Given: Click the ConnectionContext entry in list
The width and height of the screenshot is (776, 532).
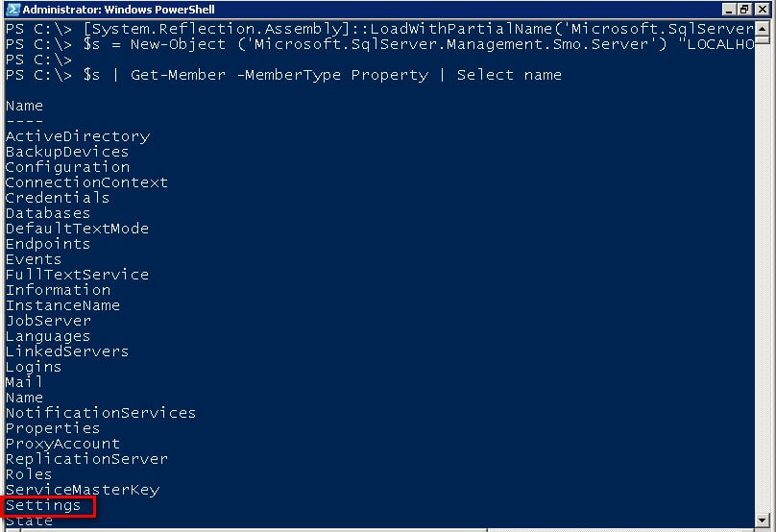Looking at the screenshot, I should pos(86,182).
